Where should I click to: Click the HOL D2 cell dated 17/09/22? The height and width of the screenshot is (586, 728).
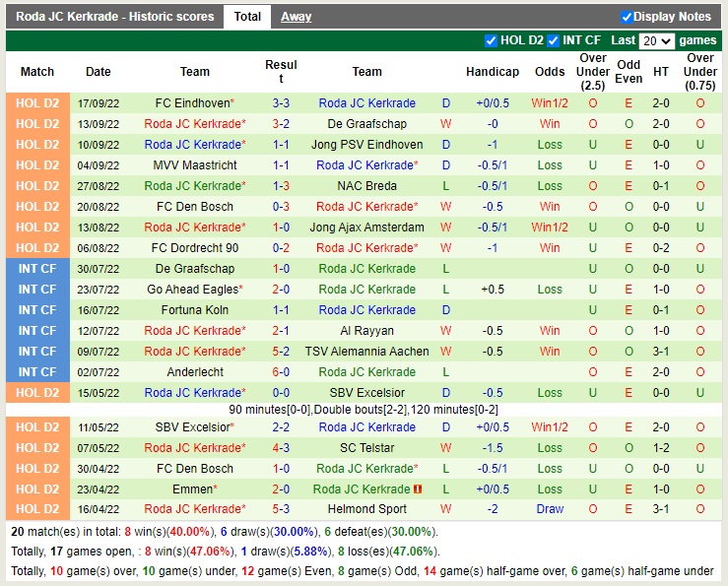37,103
